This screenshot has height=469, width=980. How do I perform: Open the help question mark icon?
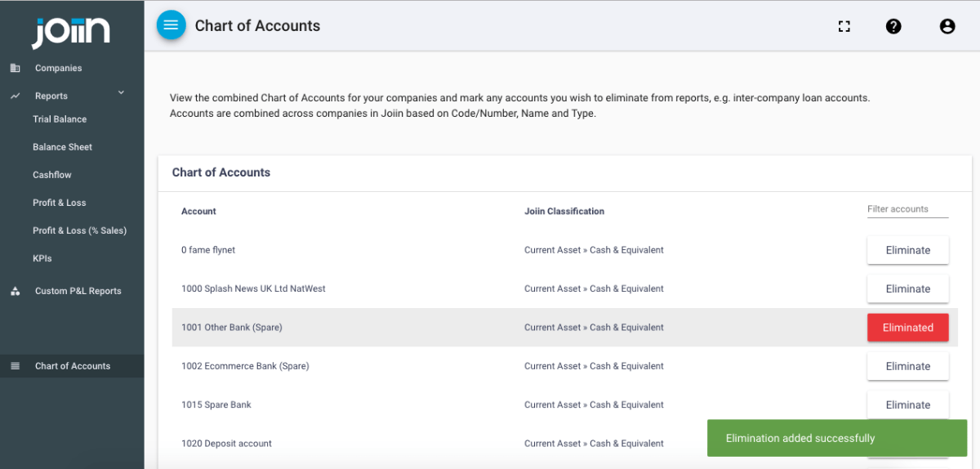click(893, 26)
